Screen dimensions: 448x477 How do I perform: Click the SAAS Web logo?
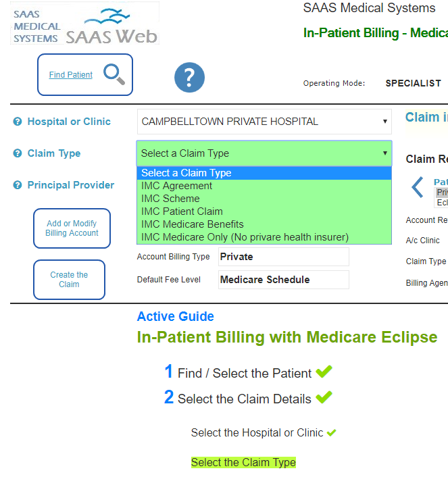coord(84,24)
